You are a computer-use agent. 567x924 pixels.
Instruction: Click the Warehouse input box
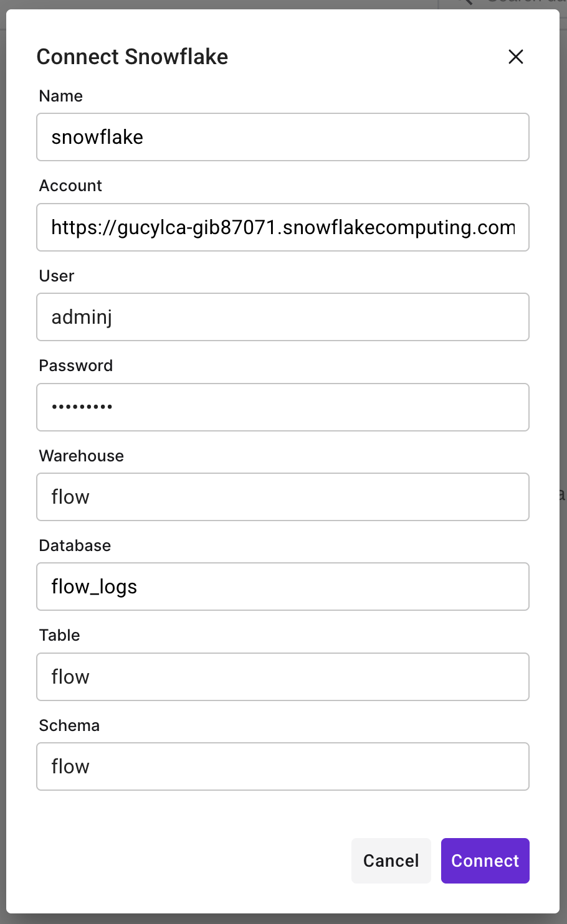283,497
